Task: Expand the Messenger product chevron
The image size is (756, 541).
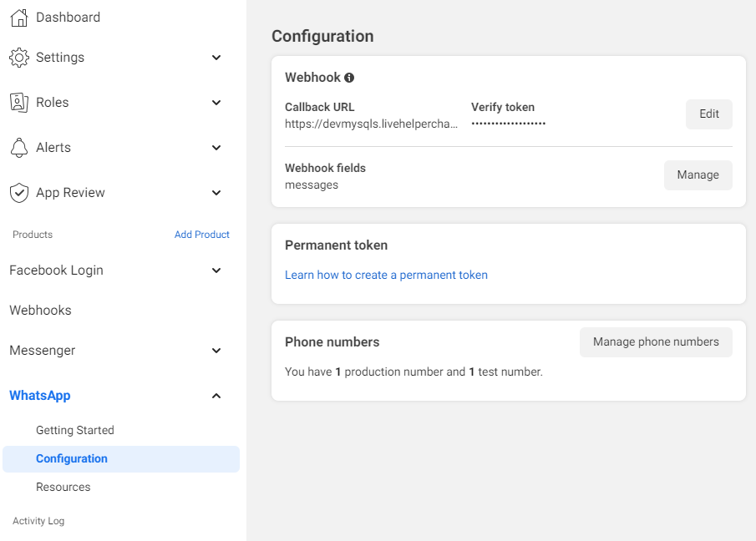Action: coord(216,351)
